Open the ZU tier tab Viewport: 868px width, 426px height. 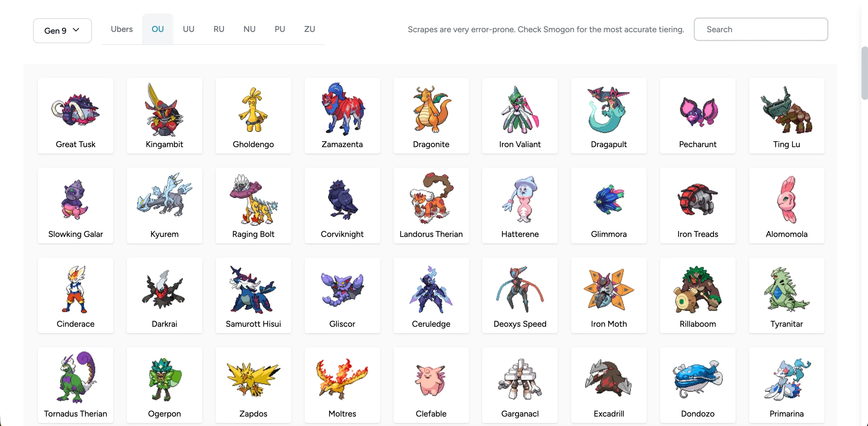309,29
